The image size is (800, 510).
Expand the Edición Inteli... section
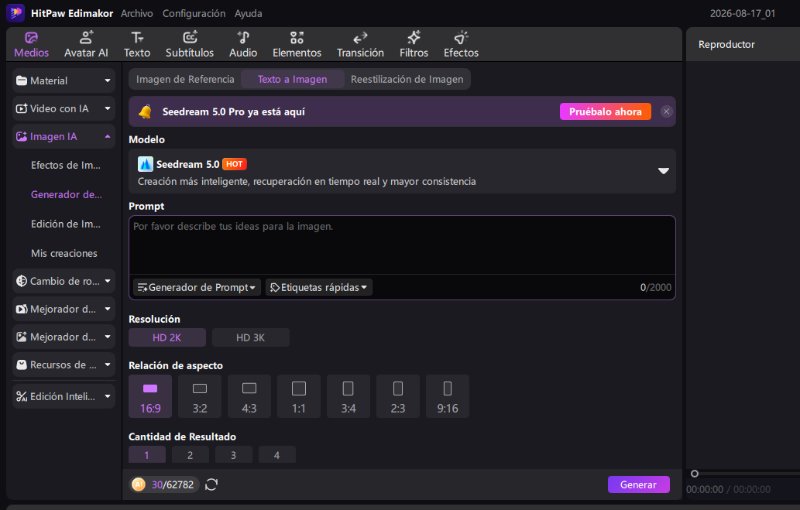pos(64,396)
